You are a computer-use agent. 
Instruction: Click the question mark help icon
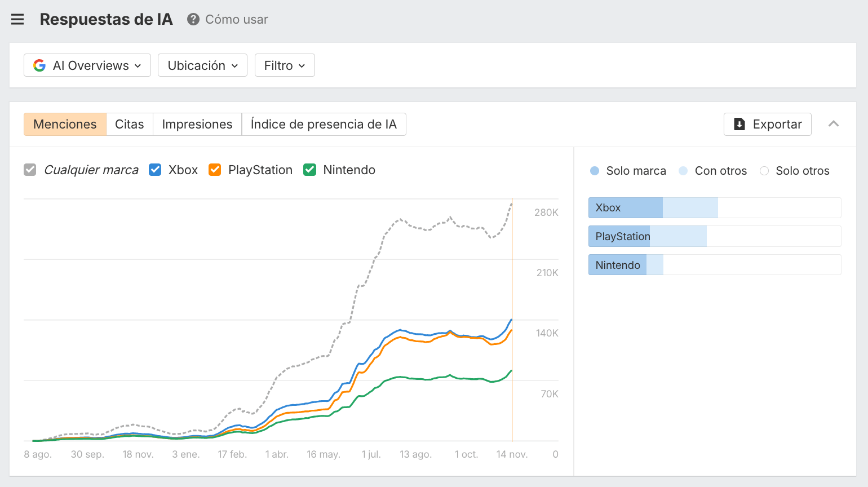click(193, 19)
